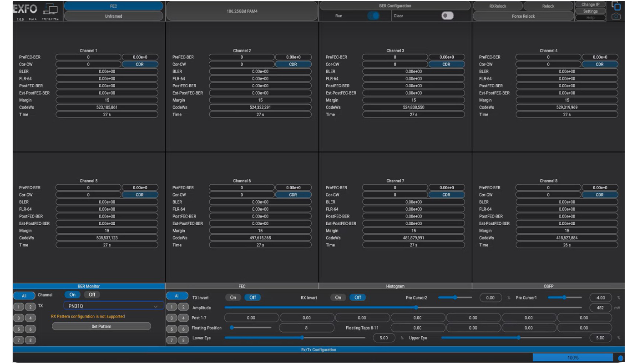Click the Channel 8 CDR button
Viewport: 637px width, 364px height.
coord(600,195)
